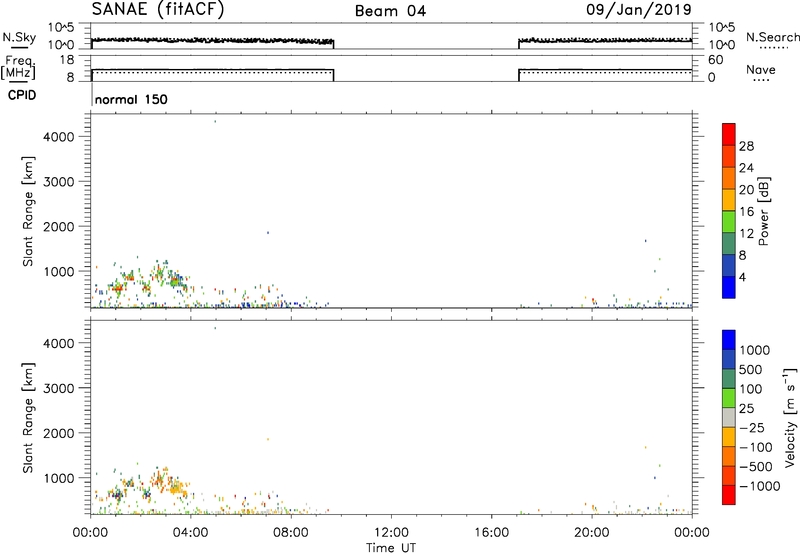Click the 04:00 time tick label
Image resolution: width=800 pixels, height=554 pixels.
pos(190,533)
